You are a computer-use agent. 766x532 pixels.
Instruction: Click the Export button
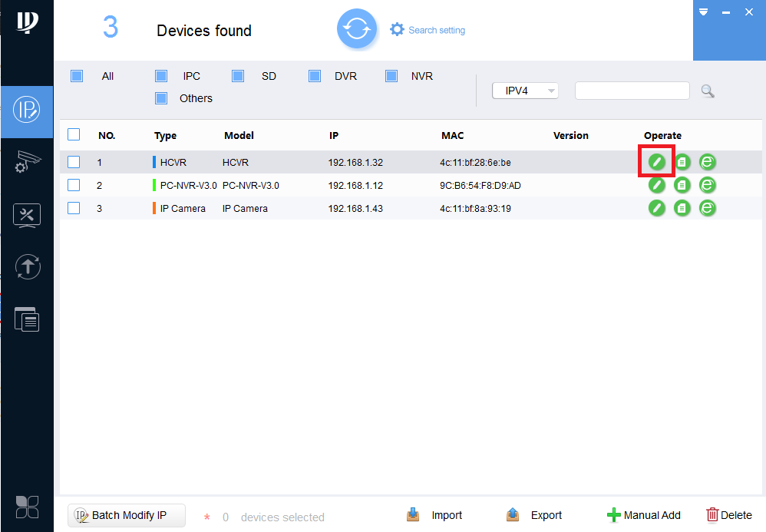pos(533,515)
